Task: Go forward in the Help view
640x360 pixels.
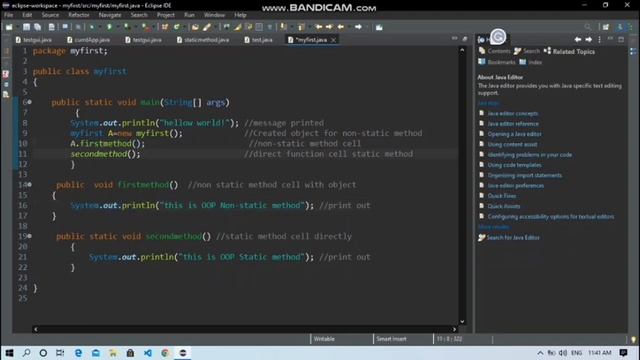Action: click(x=589, y=40)
